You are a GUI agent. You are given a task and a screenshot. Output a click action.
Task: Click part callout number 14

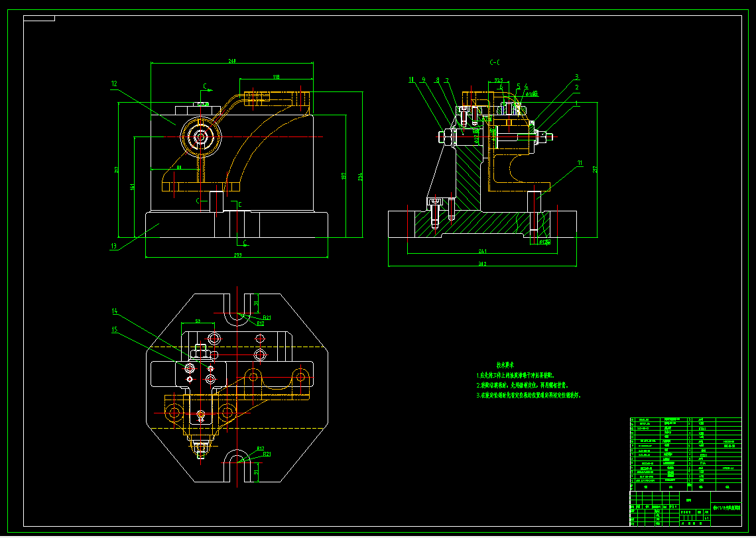(x=115, y=311)
